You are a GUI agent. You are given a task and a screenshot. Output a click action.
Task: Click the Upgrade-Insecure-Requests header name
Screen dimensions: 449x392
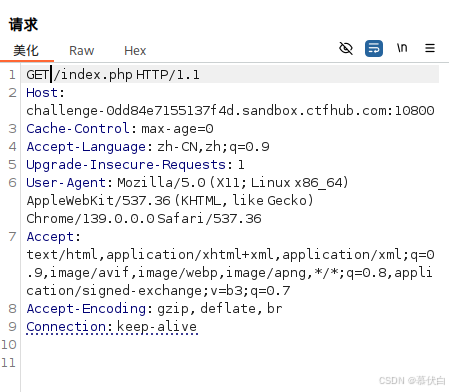126,165
